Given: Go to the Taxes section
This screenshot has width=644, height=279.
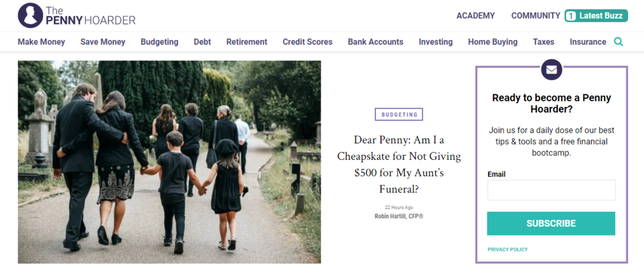Looking at the screenshot, I should pyautogui.click(x=543, y=42).
